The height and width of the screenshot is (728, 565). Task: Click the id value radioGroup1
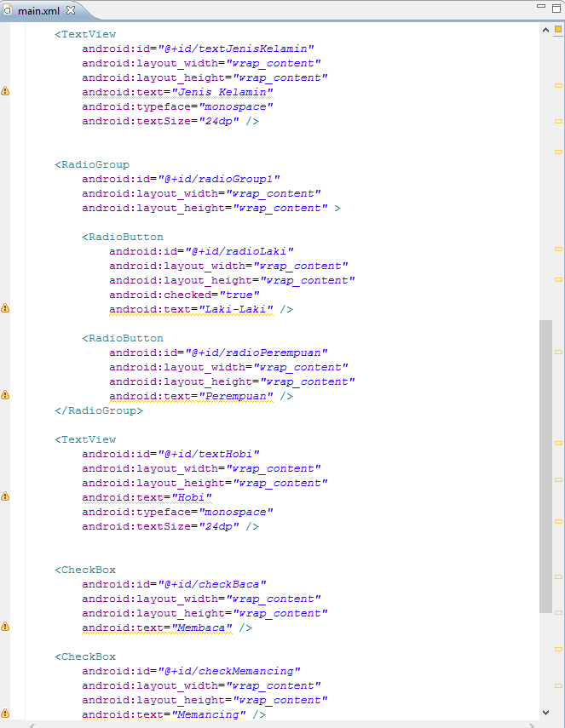click(x=219, y=179)
